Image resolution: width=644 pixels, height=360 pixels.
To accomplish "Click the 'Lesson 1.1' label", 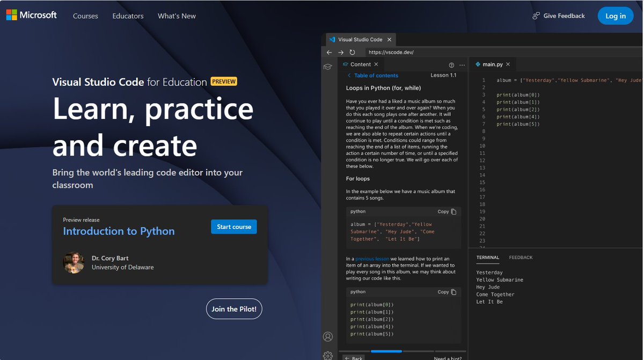I will pyautogui.click(x=443, y=75).
